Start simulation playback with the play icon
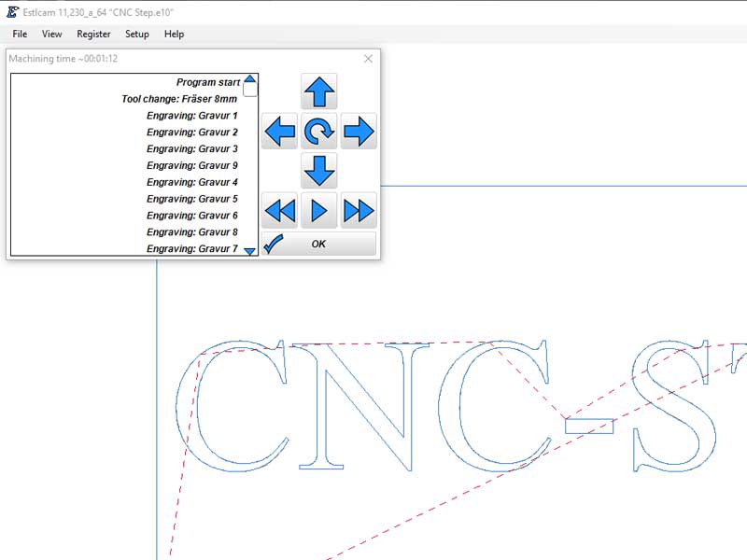The image size is (747, 560). [x=319, y=210]
